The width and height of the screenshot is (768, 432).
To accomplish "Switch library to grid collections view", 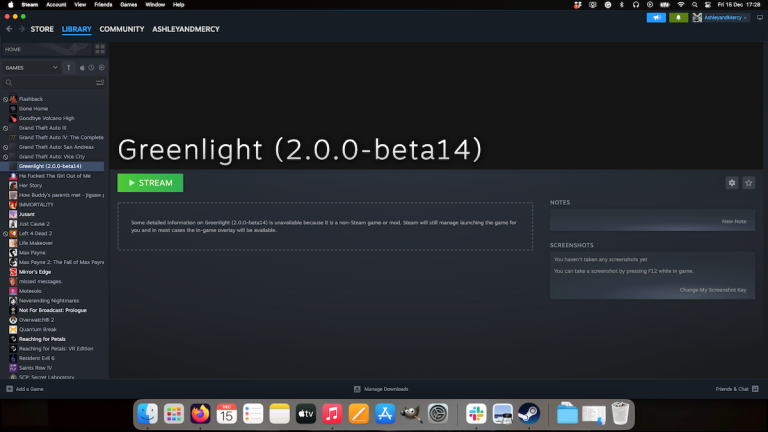I will point(100,49).
